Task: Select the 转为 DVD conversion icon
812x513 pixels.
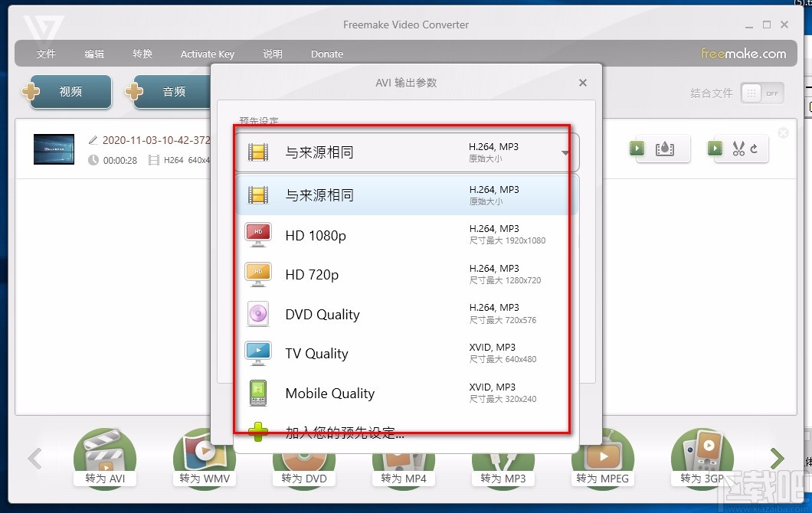Action: point(303,458)
